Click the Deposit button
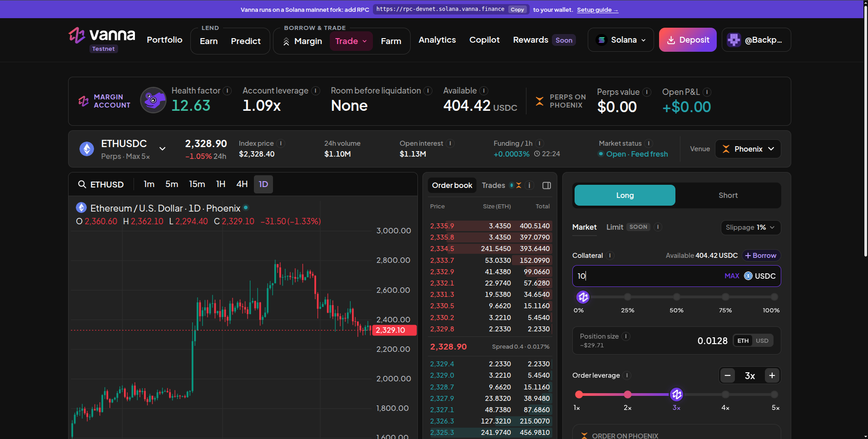The width and height of the screenshot is (868, 439). pos(688,40)
